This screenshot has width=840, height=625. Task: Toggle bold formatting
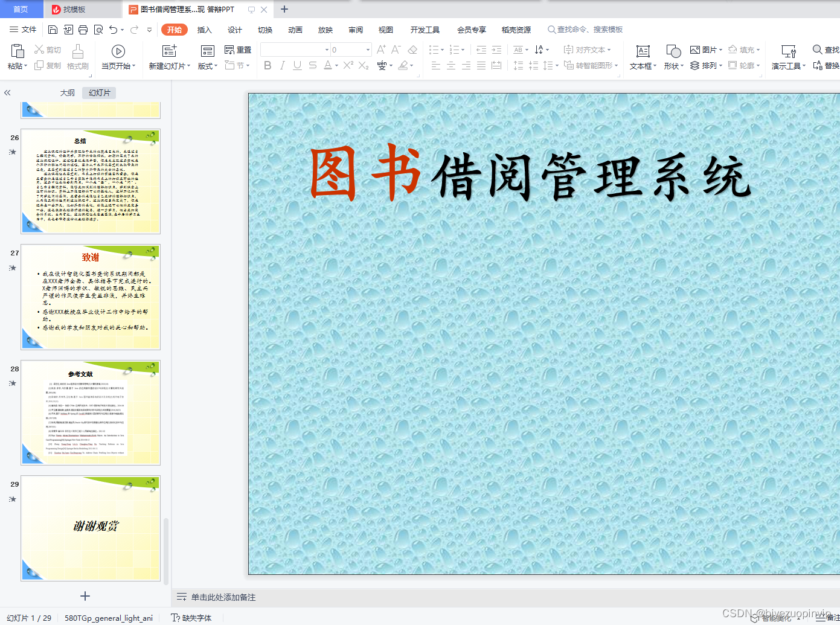click(268, 66)
